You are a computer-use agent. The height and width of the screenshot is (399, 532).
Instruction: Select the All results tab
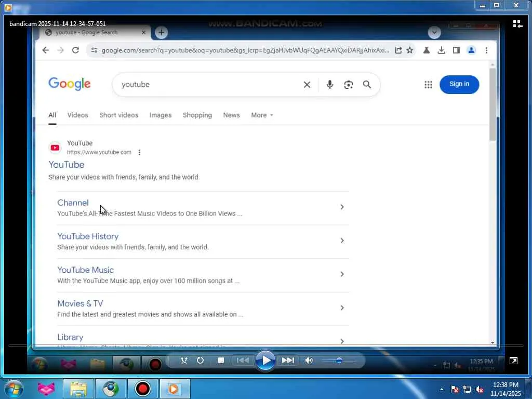point(52,115)
